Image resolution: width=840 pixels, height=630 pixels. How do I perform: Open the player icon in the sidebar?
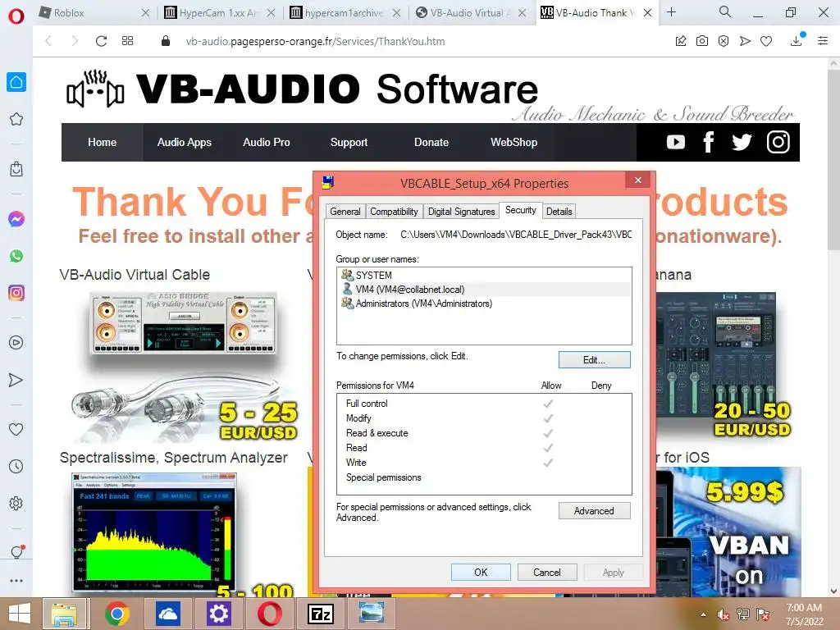coord(16,343)
